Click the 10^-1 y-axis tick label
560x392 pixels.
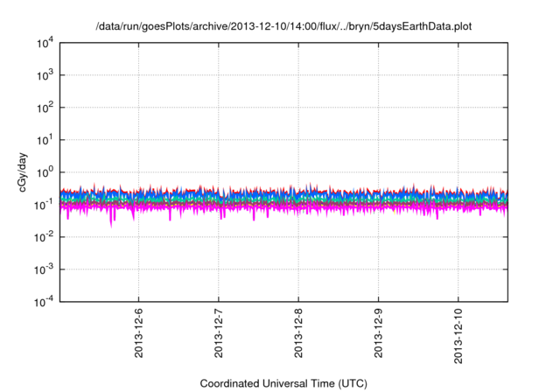coord(44,205)
